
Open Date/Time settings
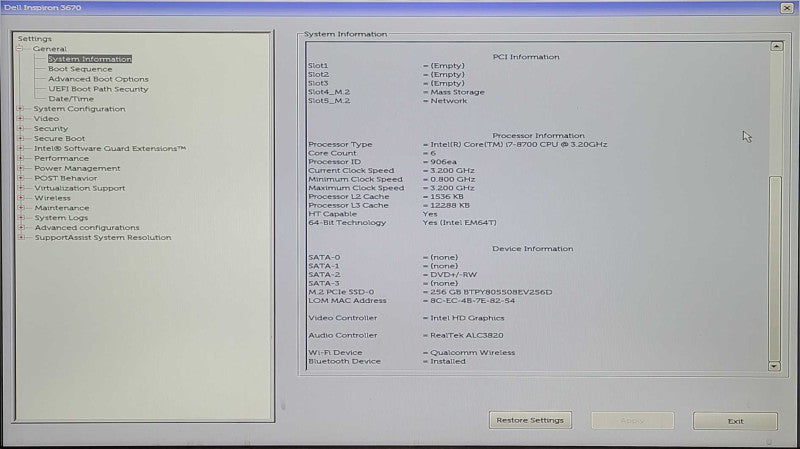pyautogui.click(x=71, y=99)
